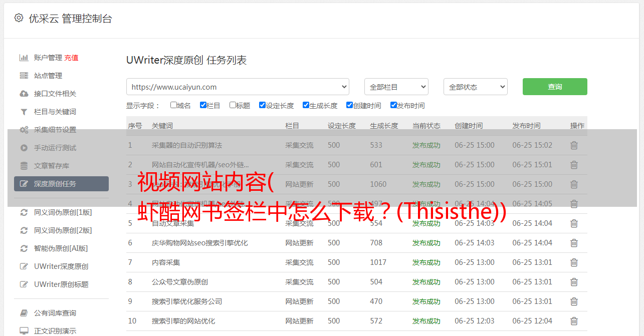The width and height of the screenshot is (644, 336).
Task: Uncheck the 栏目 display field checkbox
Action: (x=203, y=105)
